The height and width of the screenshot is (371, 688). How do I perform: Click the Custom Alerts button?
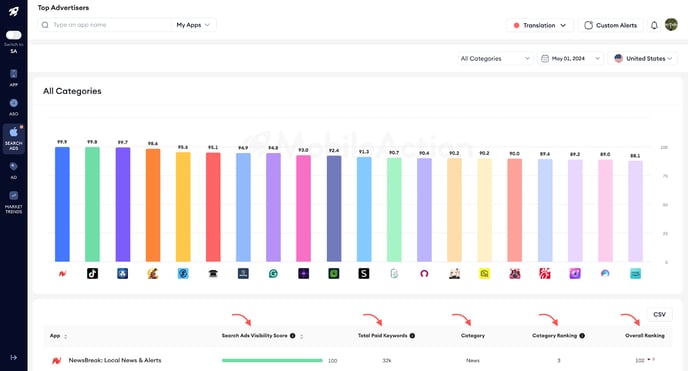pyautogui.click(x=610, y=25)
